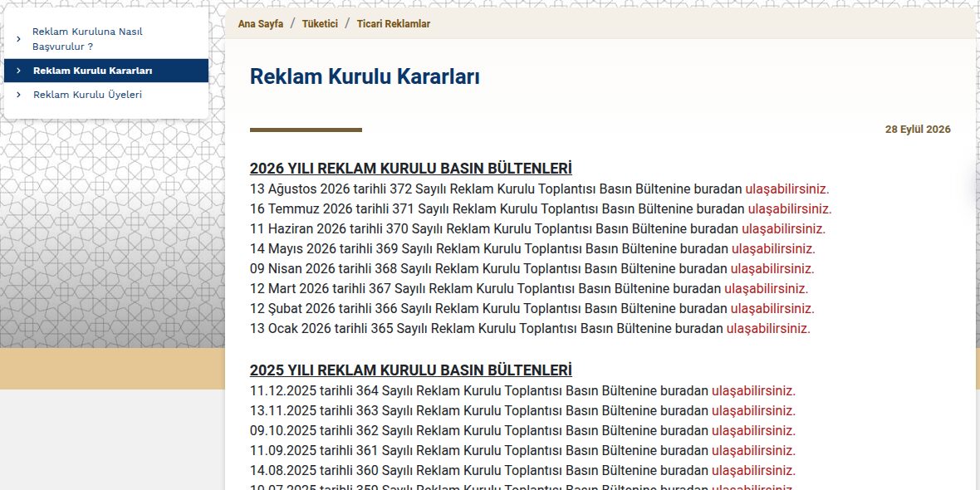Click the 'Reklam Kurulu Kararları' page title
This screenshot has height=490, width=980.
[x=365, y=77]
